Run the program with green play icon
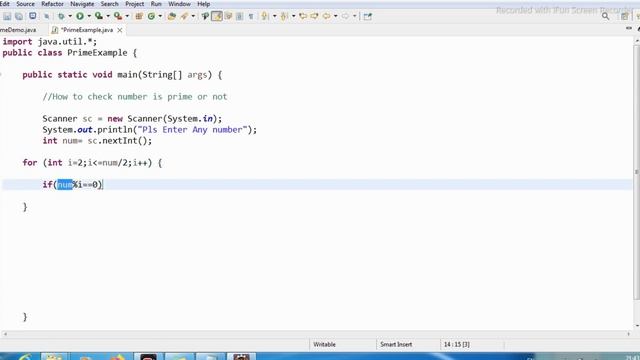Screen dimensions: 640x360 [80, 16]
